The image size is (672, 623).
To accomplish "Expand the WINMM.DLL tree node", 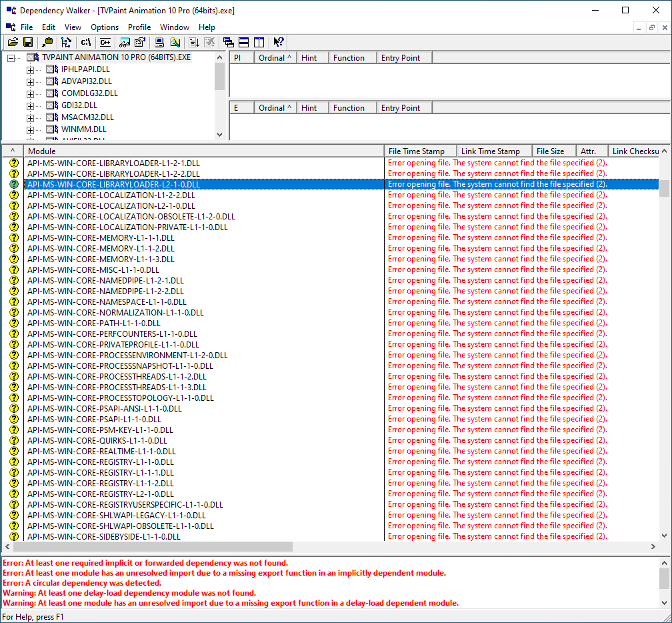I will tap(30, 130).
